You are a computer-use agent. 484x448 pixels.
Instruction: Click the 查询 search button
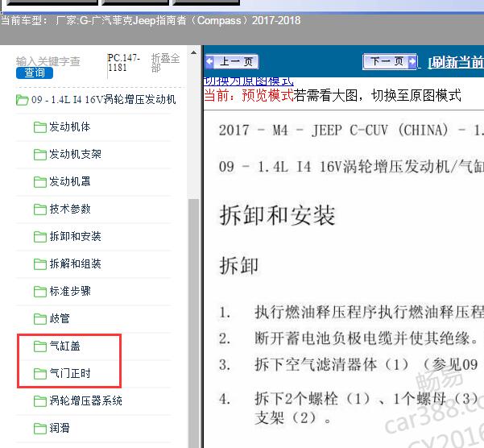pos(35,73)
